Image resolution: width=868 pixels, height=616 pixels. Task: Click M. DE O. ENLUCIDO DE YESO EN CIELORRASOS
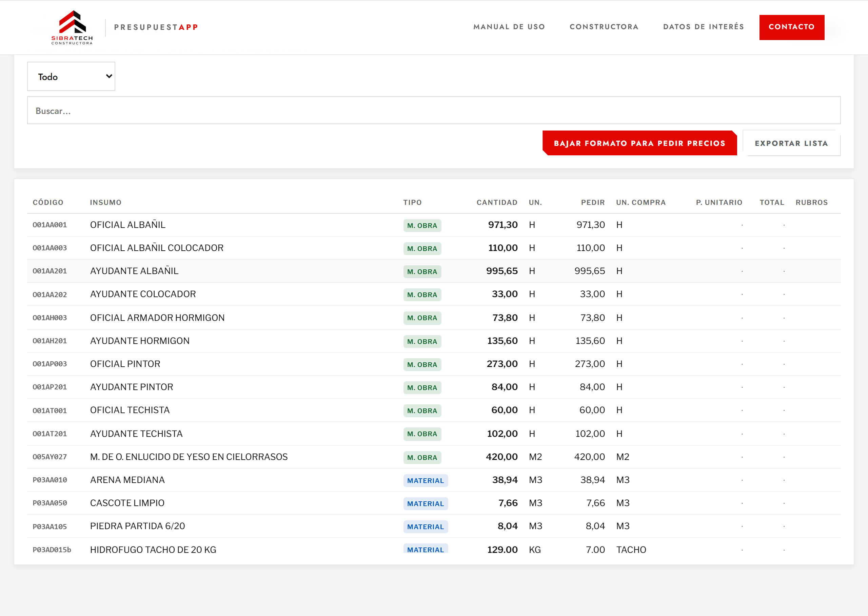pos(189,457)
